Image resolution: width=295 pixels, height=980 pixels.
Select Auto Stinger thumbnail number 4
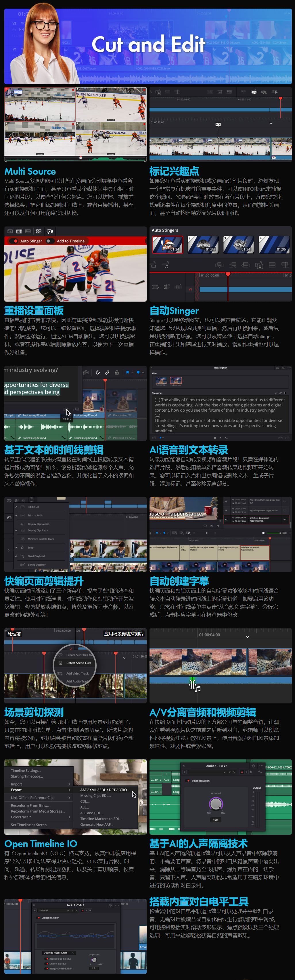click(x=274, y=245)
